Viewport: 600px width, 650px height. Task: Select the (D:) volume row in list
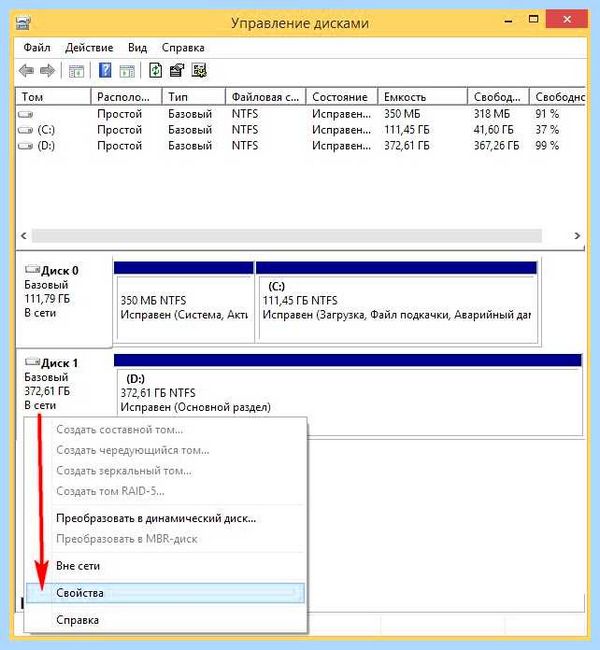point(301,146)
